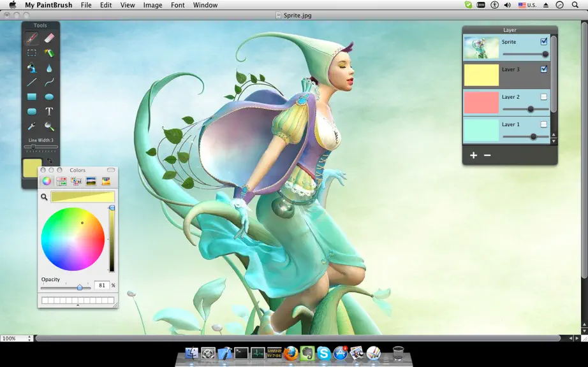Click the Layer panel scrollbar
The height and width of the screenshot is (367, 588).
click(554, 74)
